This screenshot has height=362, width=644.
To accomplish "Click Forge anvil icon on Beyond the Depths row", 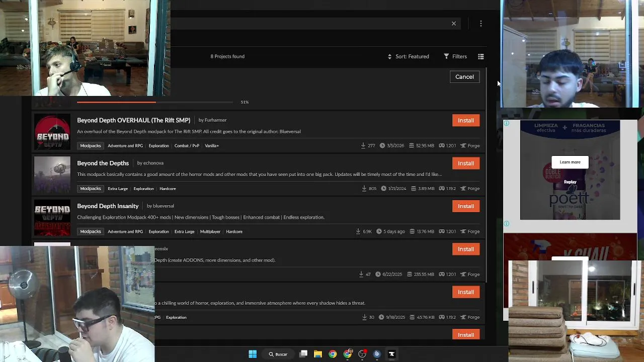I will click(463, 189).
